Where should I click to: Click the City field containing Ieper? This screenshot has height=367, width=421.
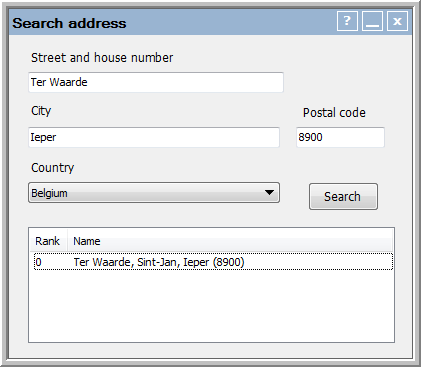(154, 137)
